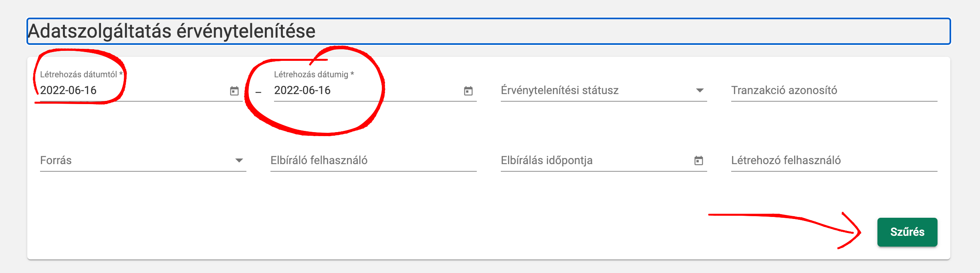Click the dash separator between date fields
The image size is (980, 273).
click(x=258, y=92)
